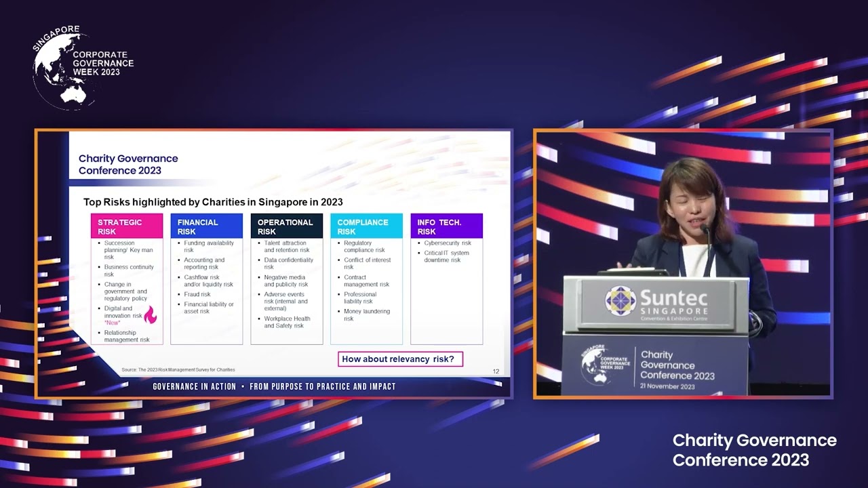Click 'Regulatory compliance risk' bullet
Screen dimensions: 868x488
(x=364, y=247)
